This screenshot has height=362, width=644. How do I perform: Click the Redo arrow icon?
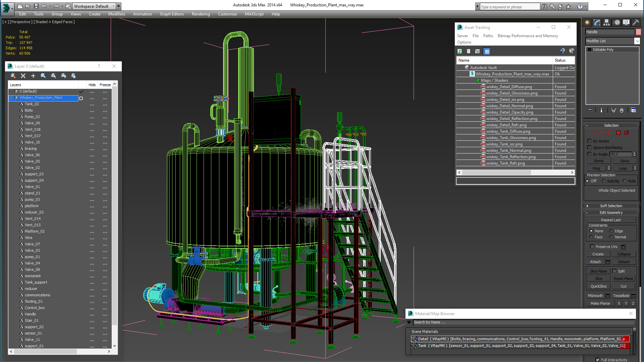56,6
